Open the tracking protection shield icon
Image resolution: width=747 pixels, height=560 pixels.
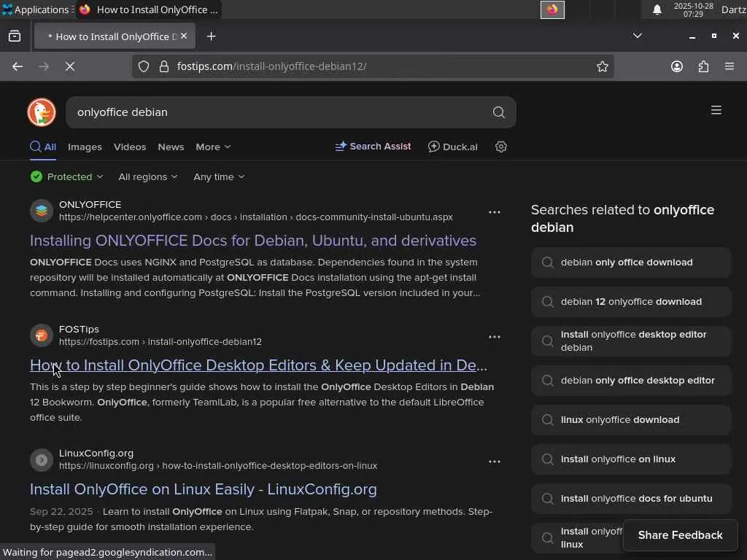(x=144, y=66)
